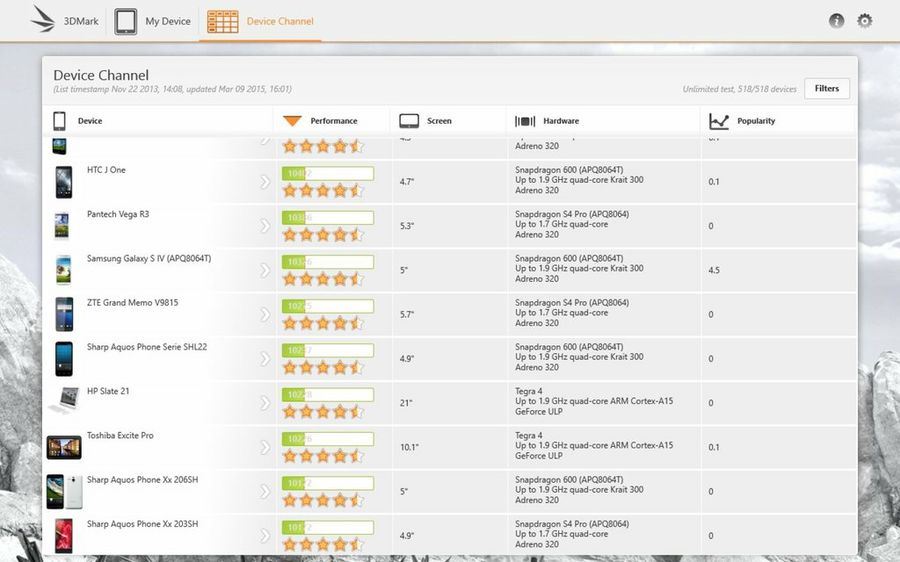Open the info icon at top right

[x=836, y=21]
